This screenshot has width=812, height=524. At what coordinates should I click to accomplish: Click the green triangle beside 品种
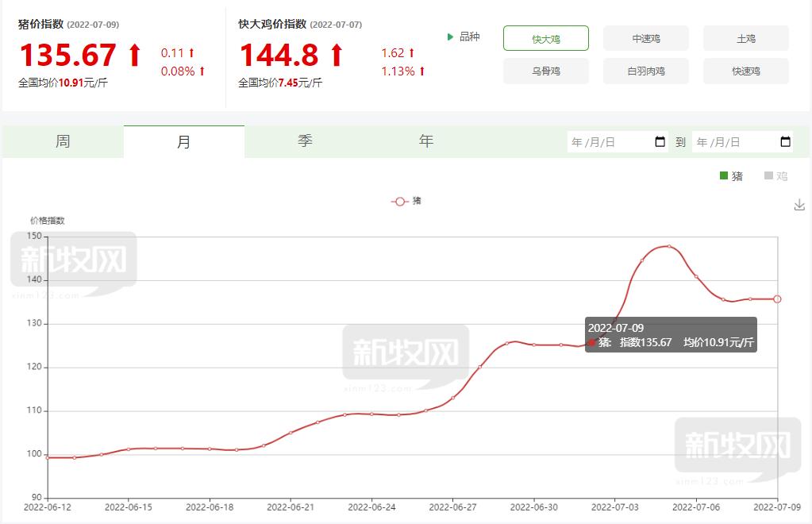[451, 37]
